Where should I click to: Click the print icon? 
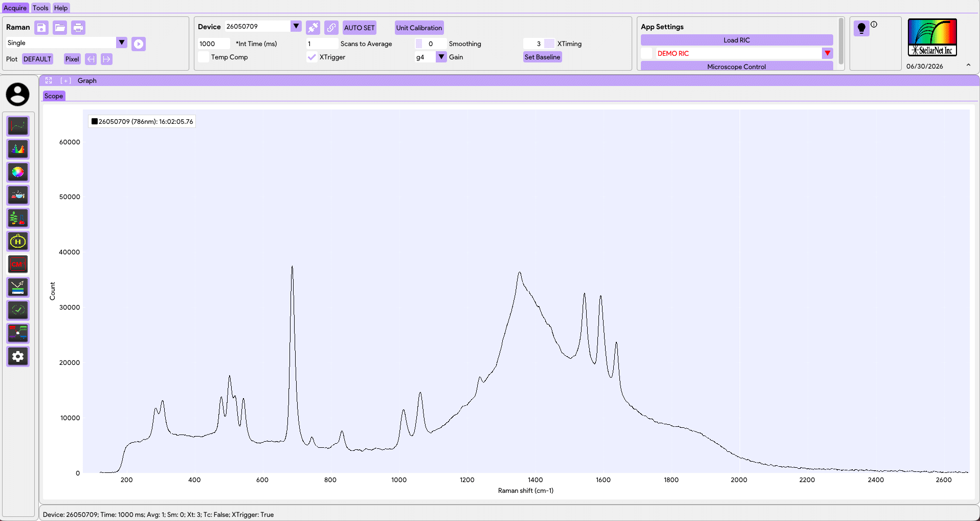78,28
